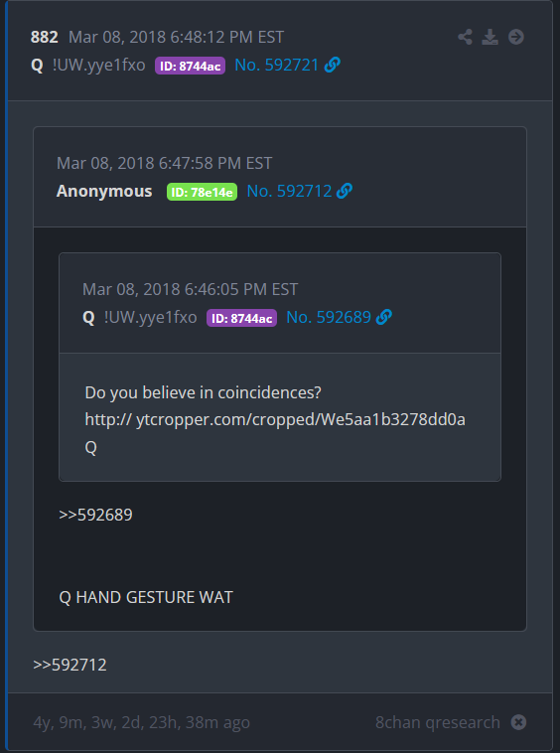Viewport: 560px width, 753px height.
Task: Select the purple ID: 8744ac badge in header
Action: click(x=190, y=66)
